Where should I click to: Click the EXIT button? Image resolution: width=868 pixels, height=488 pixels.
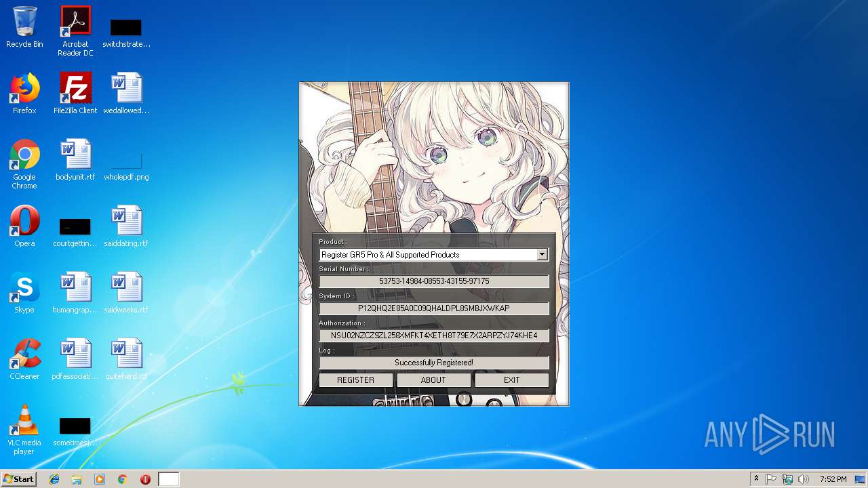(512, 380)
